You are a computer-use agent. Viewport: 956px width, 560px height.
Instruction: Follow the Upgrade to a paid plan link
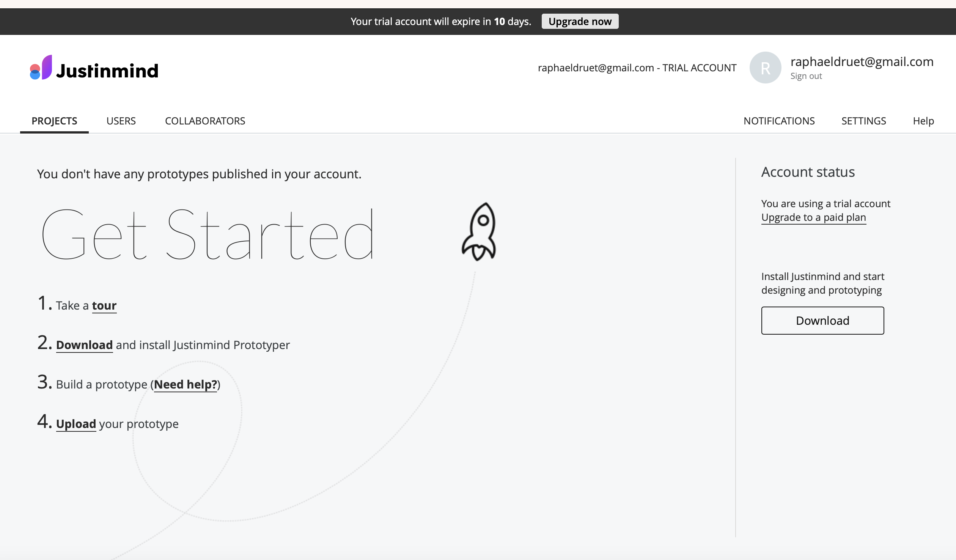tap(813, 217)
